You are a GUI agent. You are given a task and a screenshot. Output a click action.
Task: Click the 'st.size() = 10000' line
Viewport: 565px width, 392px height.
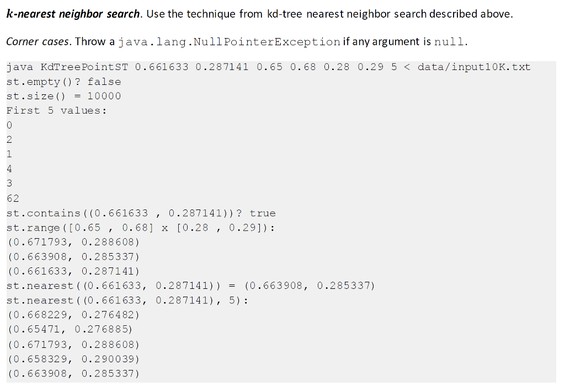click(x=63, y=96)
